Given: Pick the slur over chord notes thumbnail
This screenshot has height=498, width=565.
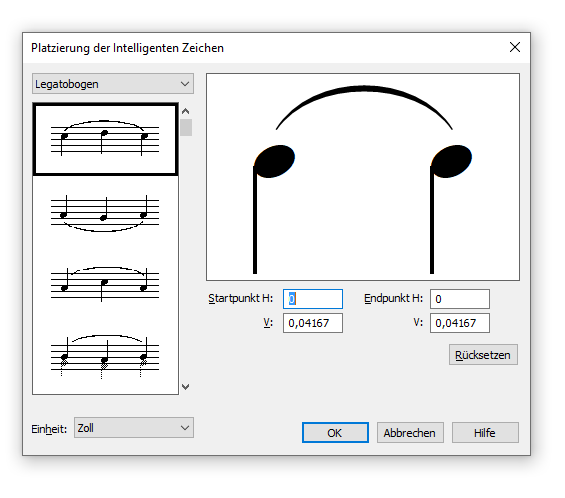Looking at the screenshot, I should 105,356.
